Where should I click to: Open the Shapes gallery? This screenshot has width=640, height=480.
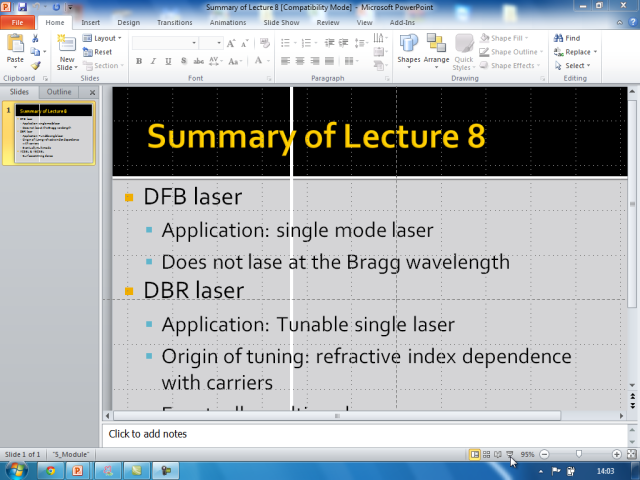[409, 51]
